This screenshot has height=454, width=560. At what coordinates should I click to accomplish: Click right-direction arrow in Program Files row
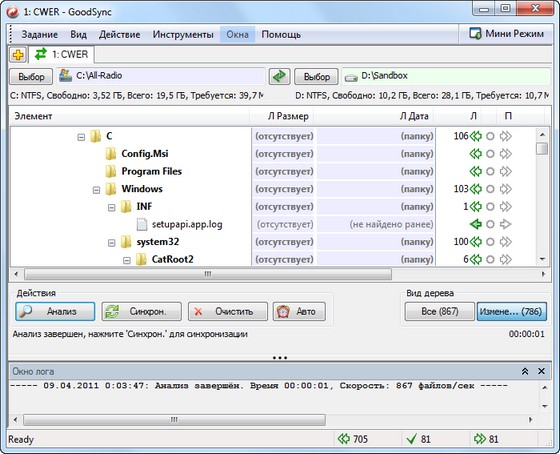pyautogui.click(x=505, y=171)
